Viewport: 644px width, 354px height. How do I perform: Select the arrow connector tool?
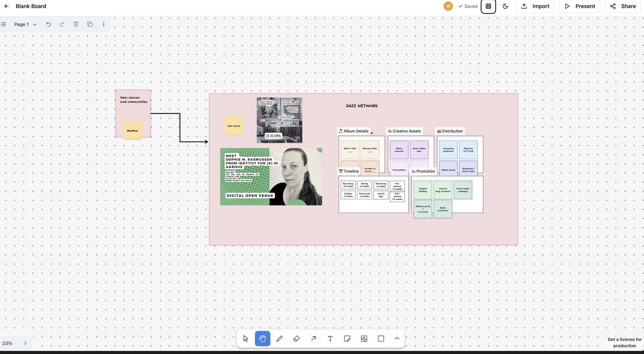[313, 339]
